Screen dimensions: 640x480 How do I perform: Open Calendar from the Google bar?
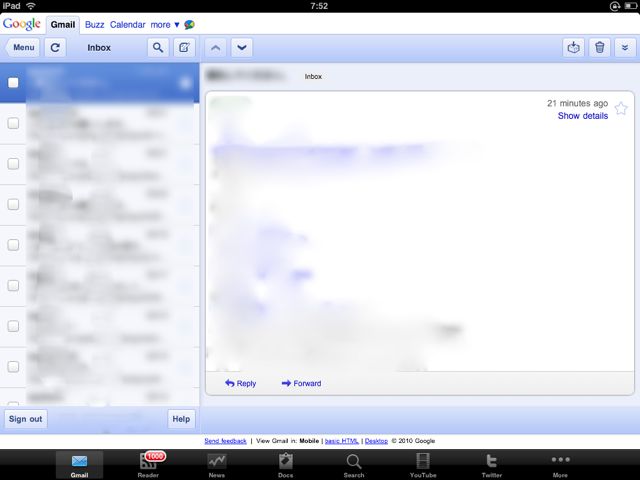click(x=127, y=25)
